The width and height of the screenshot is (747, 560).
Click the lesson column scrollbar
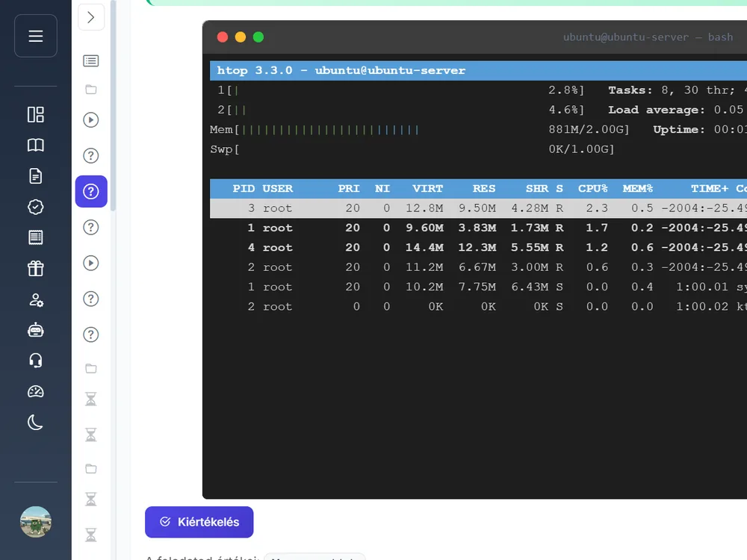113,105
